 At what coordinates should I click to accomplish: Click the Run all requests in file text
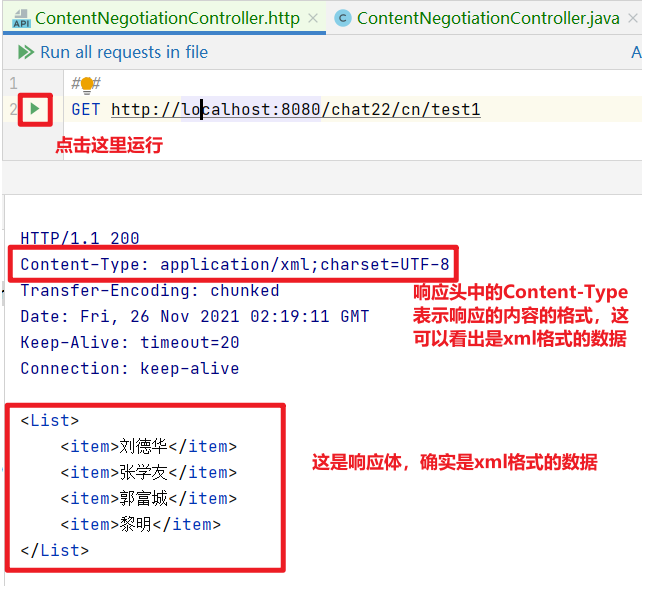point(124,52)
